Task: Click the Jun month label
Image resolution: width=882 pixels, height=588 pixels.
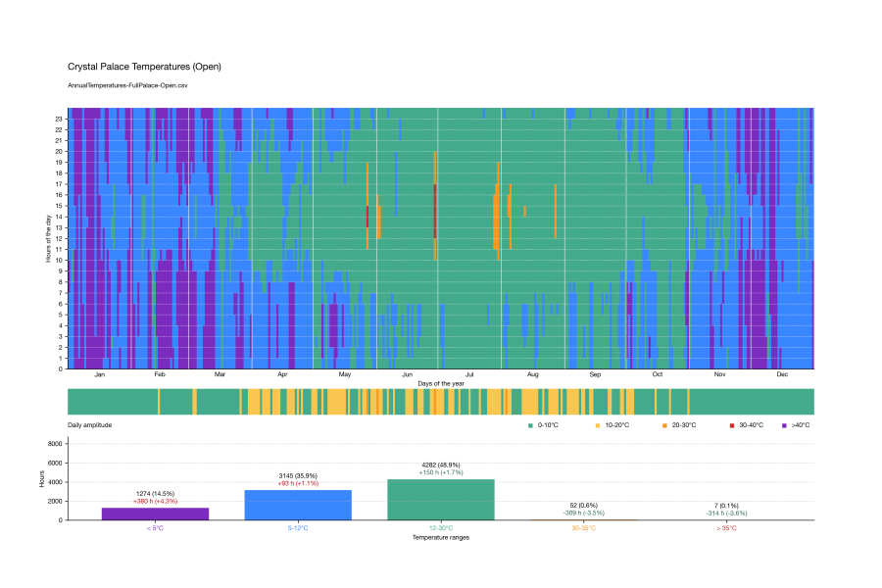Action: (x=408, y=374)
